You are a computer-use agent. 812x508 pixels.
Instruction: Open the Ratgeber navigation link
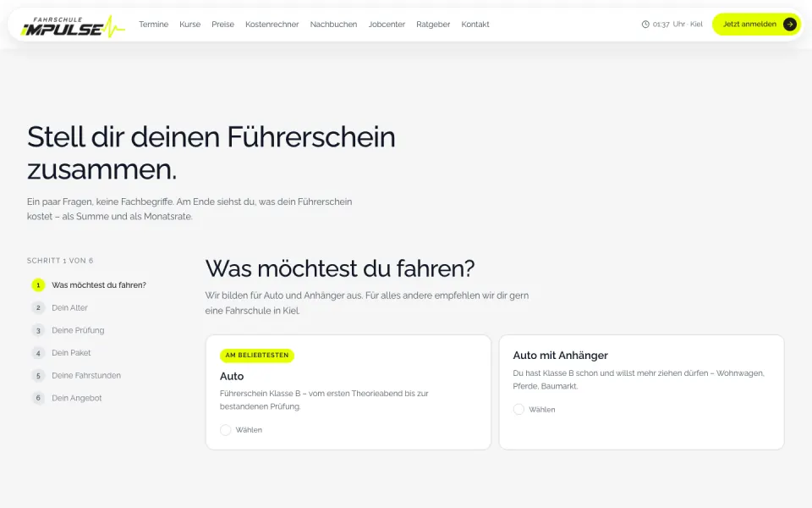433,25
